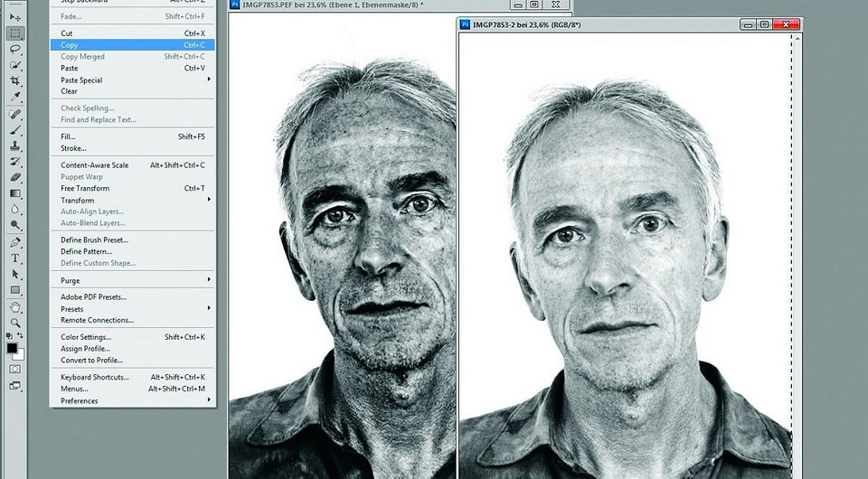Pick the Crop tool in toolbar
This screenshot has width=868, height=479.
[15, 81]
